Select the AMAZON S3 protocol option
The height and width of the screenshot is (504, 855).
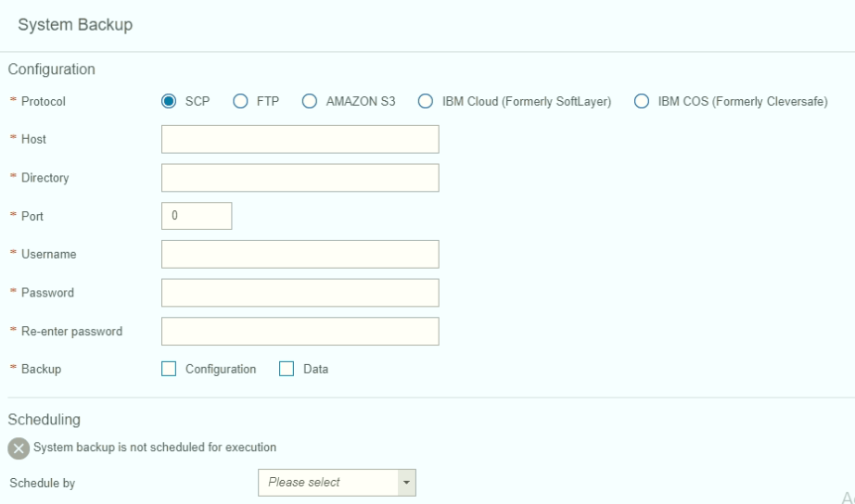tap(309, 101)
